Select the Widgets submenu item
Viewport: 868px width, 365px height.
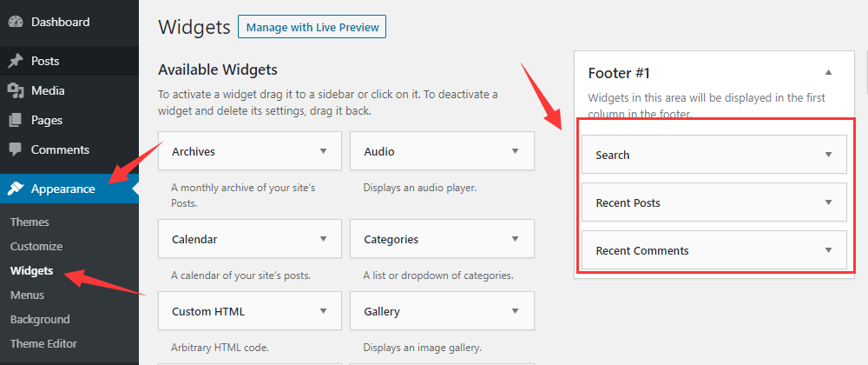[31, 271]
